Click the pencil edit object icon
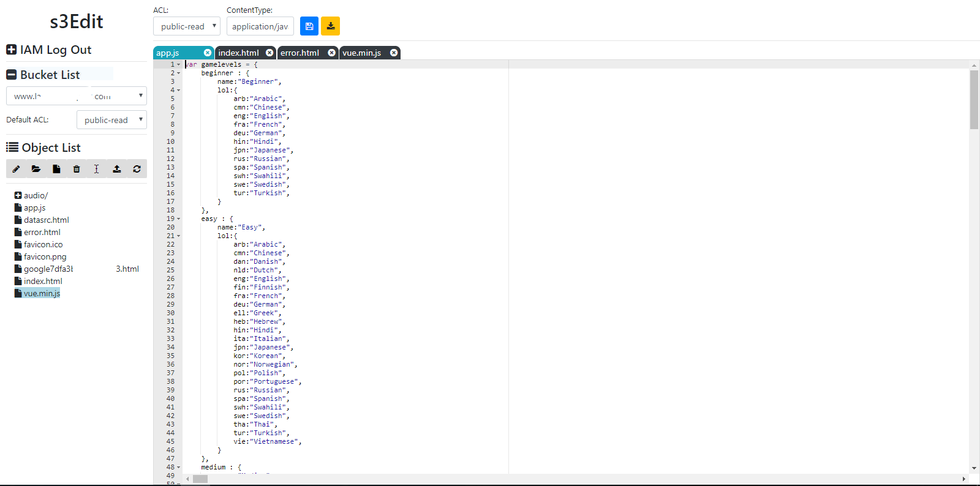This screenshot has height=486, width=980. [x=16, y=169]
